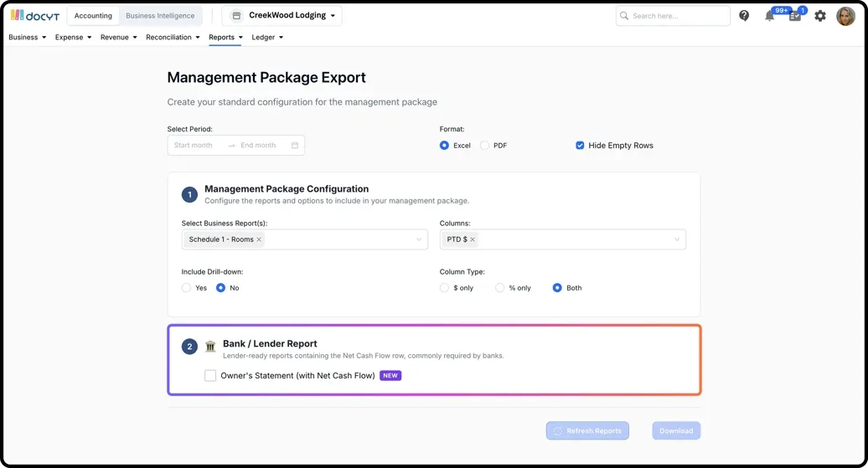Click the Search here field
This screenshot has width=868, height=468.
[x=673, y=16]
